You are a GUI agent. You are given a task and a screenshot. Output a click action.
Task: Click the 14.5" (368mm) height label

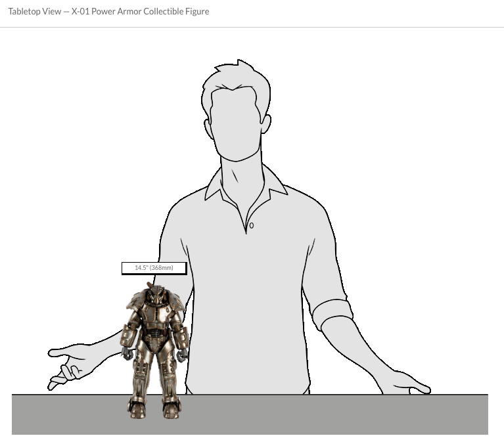coord(154,268)
